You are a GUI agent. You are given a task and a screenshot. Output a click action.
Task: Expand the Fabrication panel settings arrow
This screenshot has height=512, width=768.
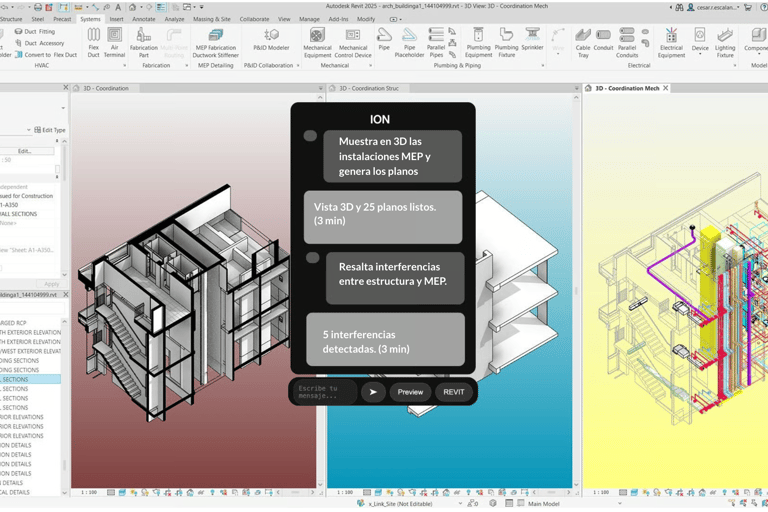coord(187,65)
